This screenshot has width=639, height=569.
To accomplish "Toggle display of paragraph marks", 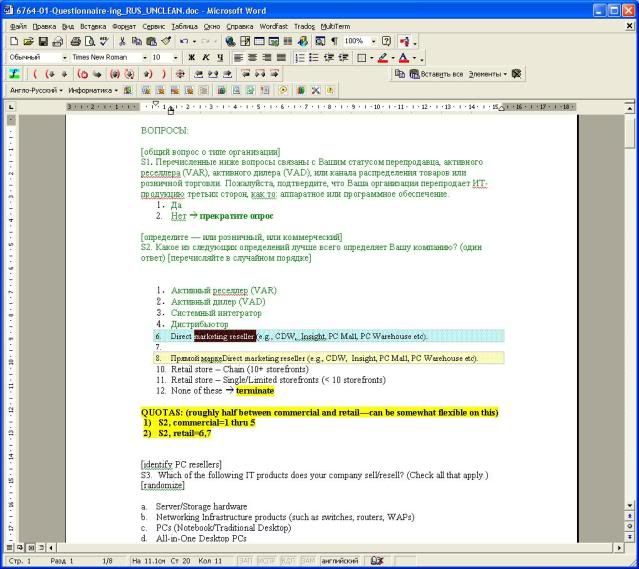I will coord(334,41).
